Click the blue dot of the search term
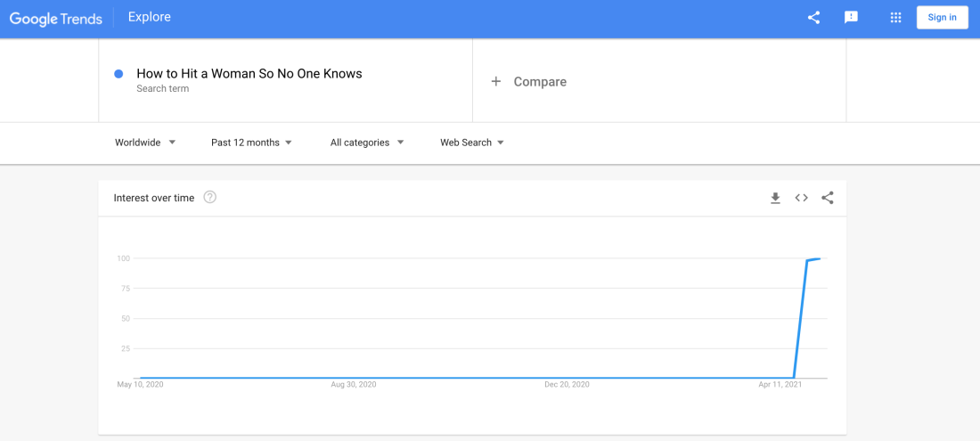Image resolution: width=980 pixels, height=441 pixels. 118,74
